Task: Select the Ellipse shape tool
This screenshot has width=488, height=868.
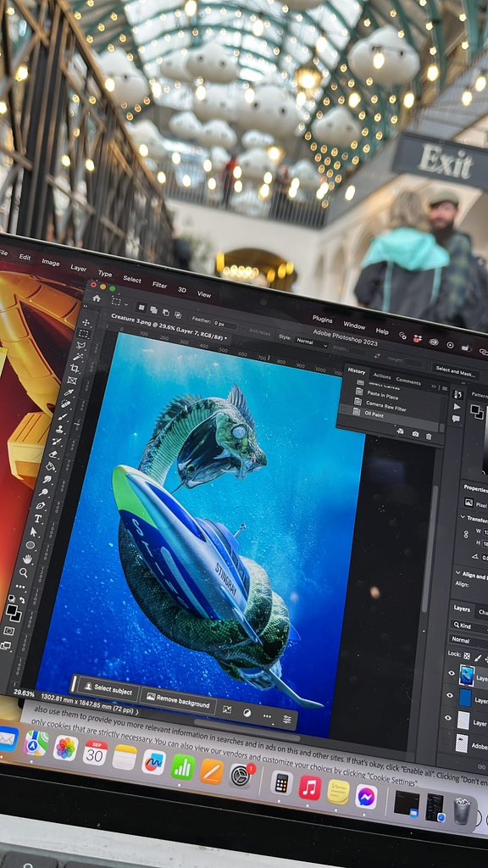Action: (30, 545)
